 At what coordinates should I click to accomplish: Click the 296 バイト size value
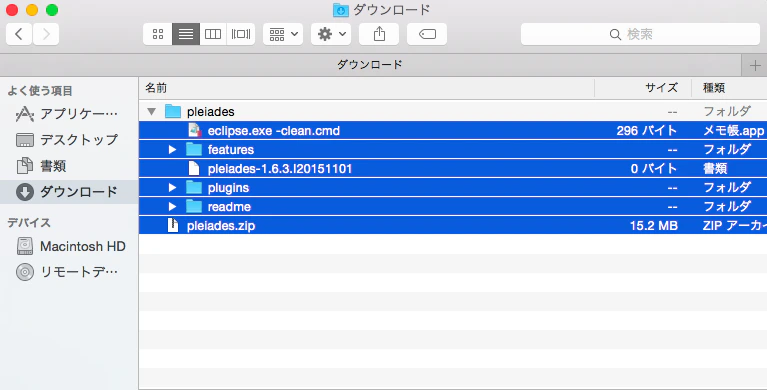click(647, 131)
